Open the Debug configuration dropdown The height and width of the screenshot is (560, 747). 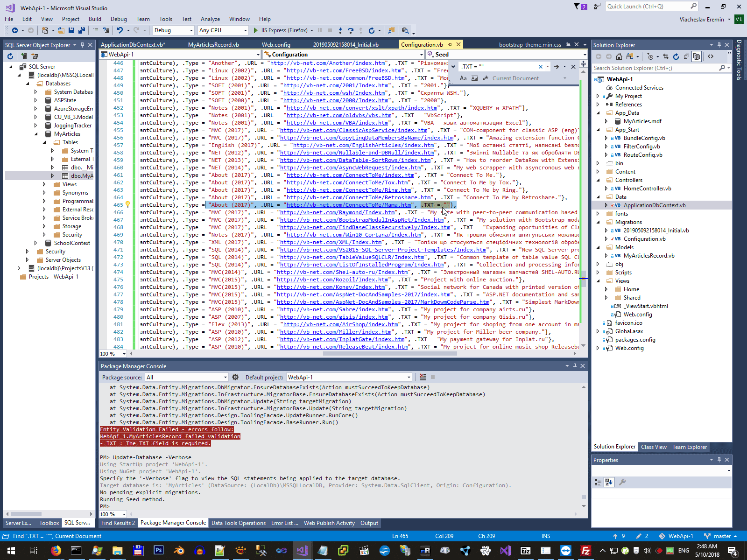coord(173,30)
